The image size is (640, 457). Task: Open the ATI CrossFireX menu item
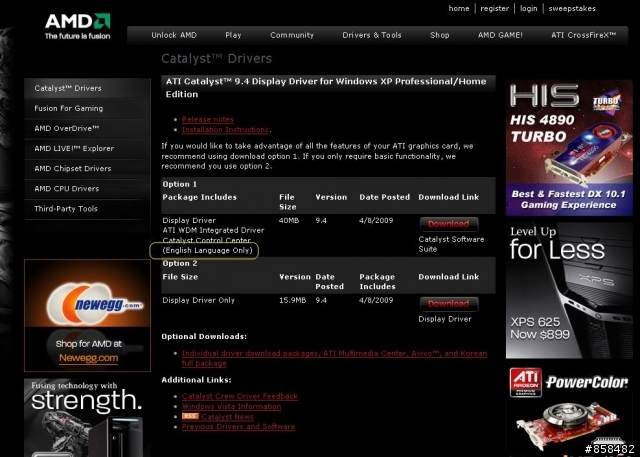(583, 35)
